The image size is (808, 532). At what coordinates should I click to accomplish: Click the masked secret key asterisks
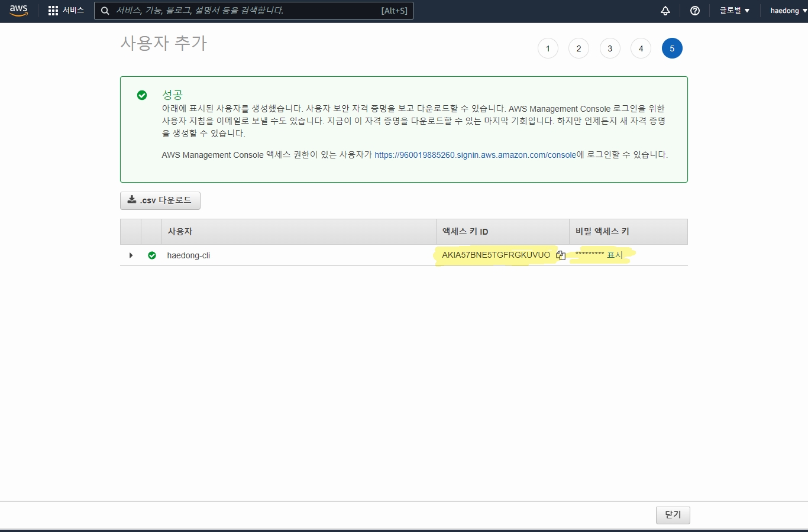(x=590, y=255)
